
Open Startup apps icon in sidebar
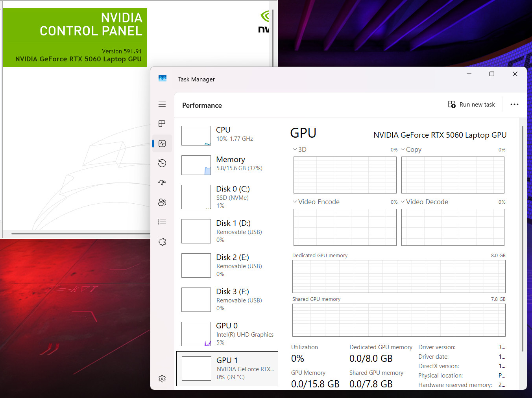coord(162,182)
